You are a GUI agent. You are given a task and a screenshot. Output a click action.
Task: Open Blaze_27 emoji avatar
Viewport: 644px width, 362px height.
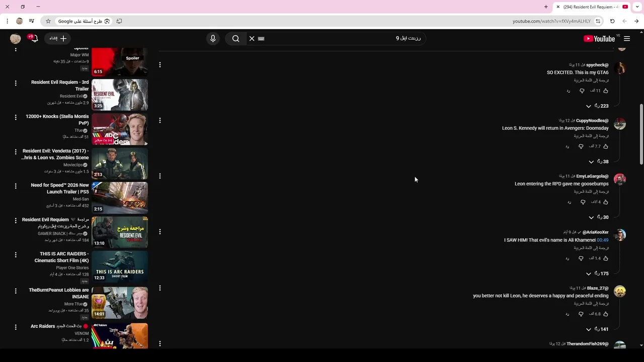(x=620, y=292)
